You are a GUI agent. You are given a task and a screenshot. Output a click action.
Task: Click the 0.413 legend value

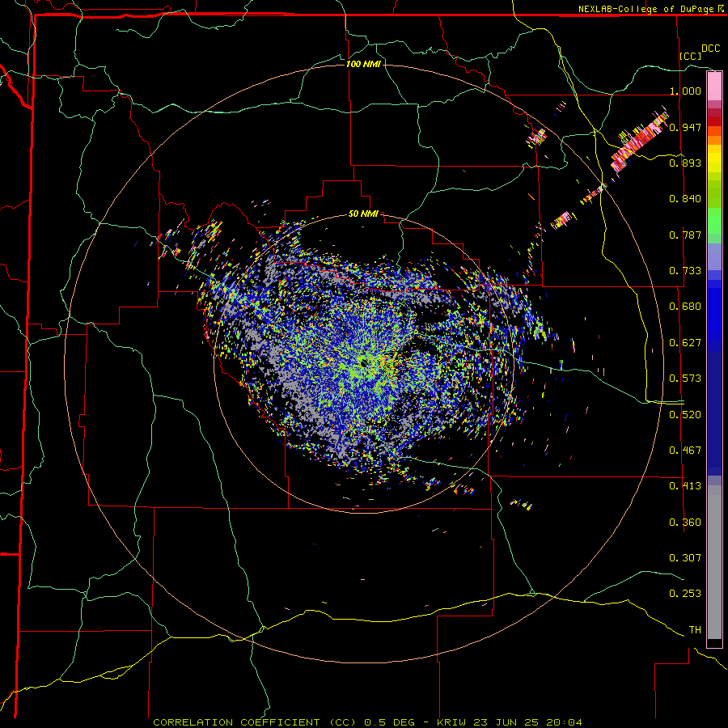point(685,486)
